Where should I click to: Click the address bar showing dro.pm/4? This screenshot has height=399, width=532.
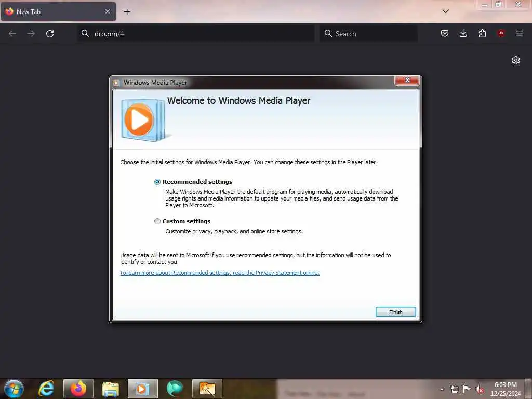point(196,34)
